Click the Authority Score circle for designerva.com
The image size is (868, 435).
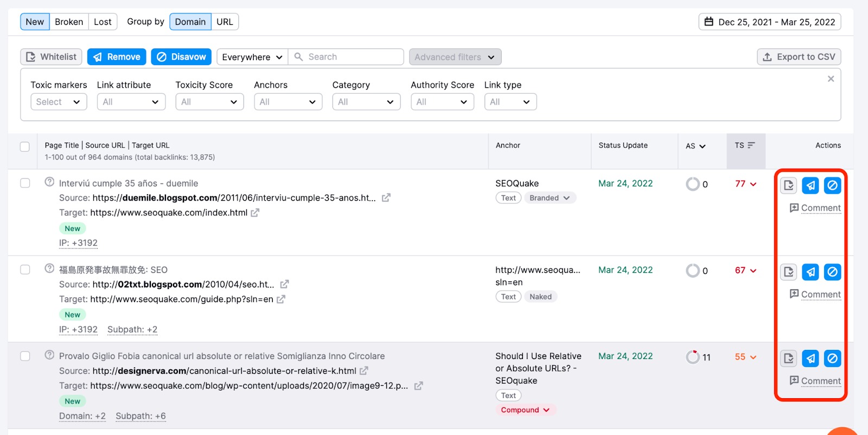coord(693,357)
